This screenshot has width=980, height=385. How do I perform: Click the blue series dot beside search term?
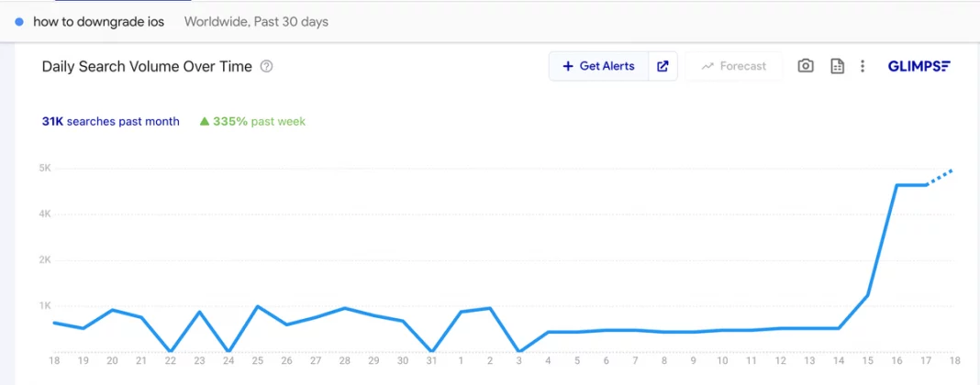[x=19, y=21]
